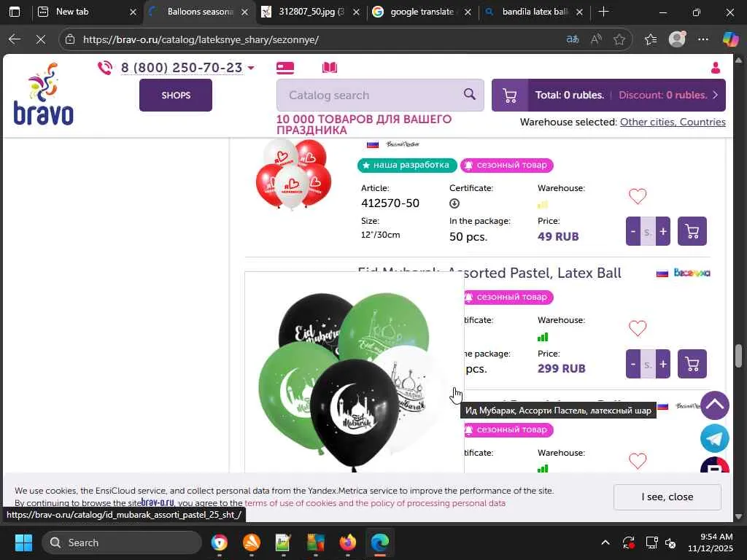Open the shopping cart icon in header
The image size is (747, 560).
510,96
